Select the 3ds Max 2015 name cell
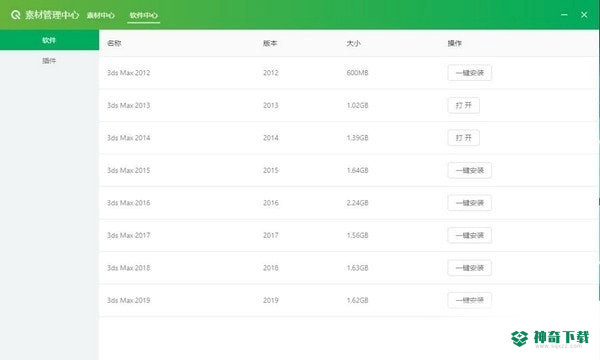The width and height of the screenshot is (600, 360). 129,170
